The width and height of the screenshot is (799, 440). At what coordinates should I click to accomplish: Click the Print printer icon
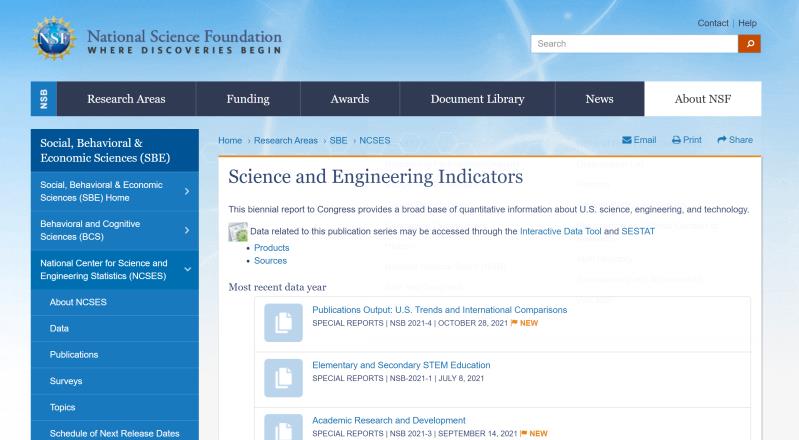pos(677,139)
